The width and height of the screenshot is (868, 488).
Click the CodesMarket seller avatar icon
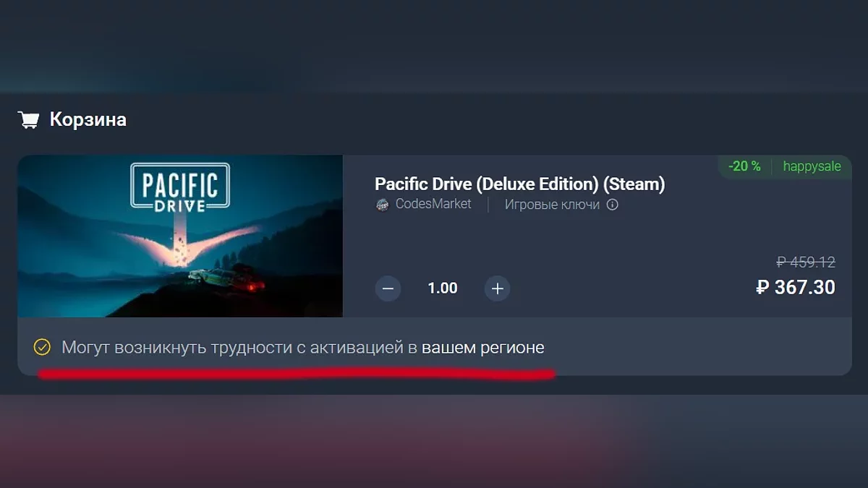[382, 205]
